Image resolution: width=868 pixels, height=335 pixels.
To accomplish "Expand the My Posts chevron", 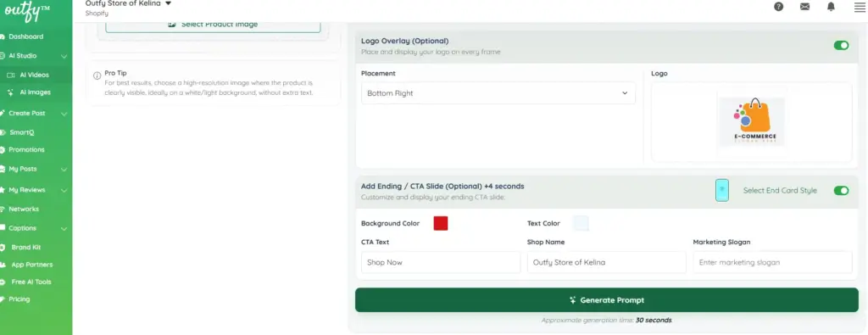I will [64, 170].
